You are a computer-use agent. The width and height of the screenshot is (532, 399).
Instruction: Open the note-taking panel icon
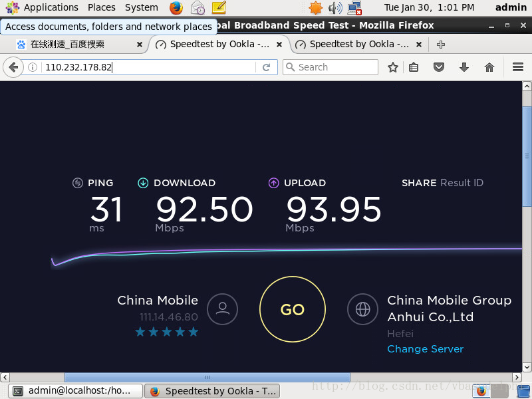[219, 7]
